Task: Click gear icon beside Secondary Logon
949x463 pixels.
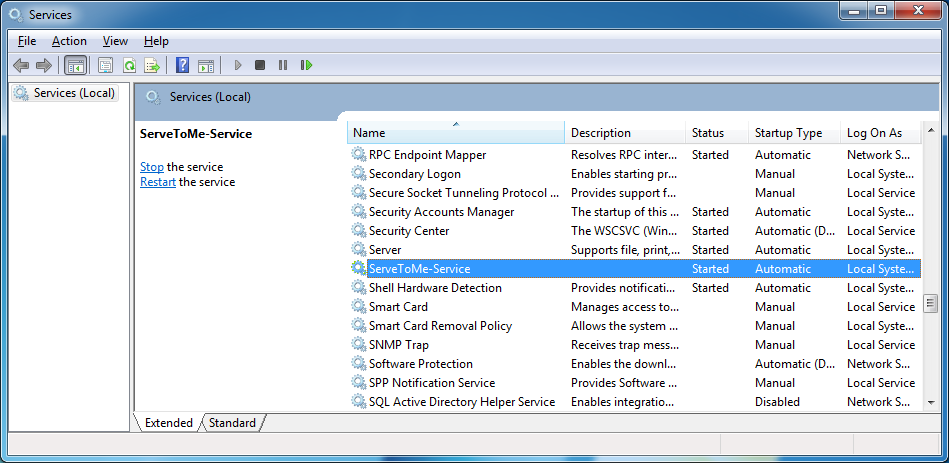Action: 359,174
